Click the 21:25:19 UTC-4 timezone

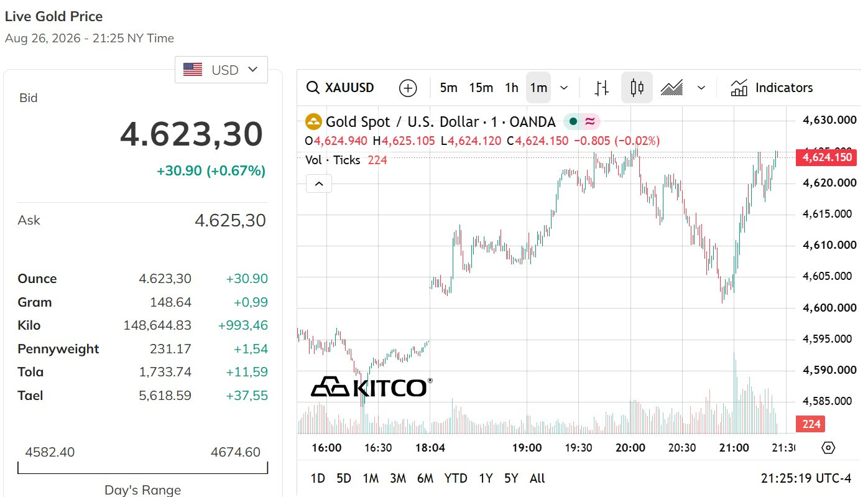click(806, 478)
